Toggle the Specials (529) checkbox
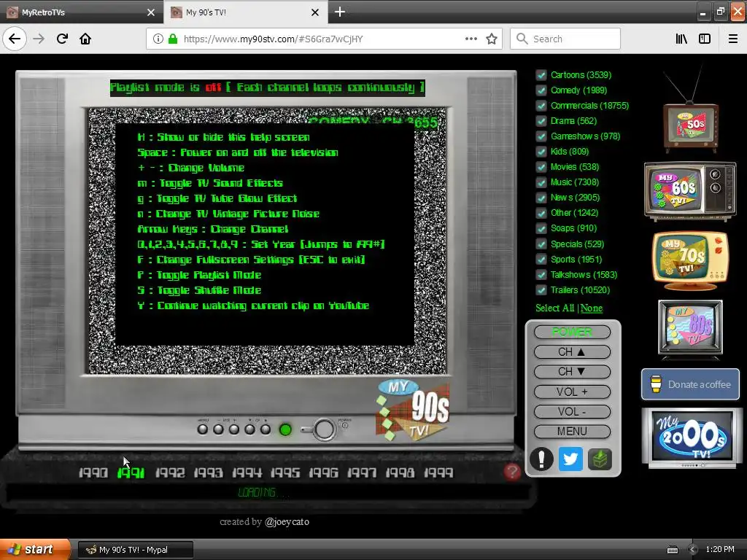This screenshot has height=560, width=747. (541, 244)
